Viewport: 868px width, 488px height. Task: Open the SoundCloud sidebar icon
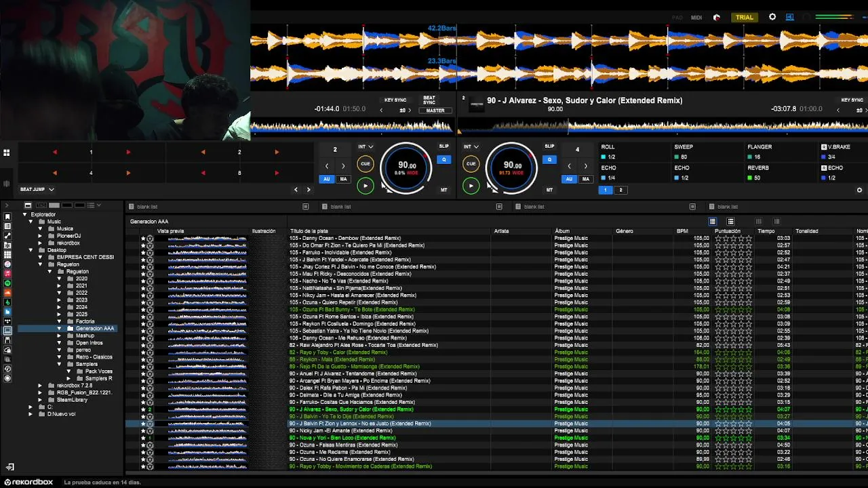coord(7,292)
